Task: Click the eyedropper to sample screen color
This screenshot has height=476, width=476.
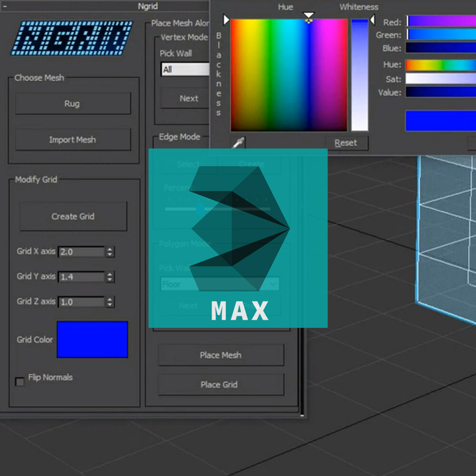Action: tap(238, 142)
